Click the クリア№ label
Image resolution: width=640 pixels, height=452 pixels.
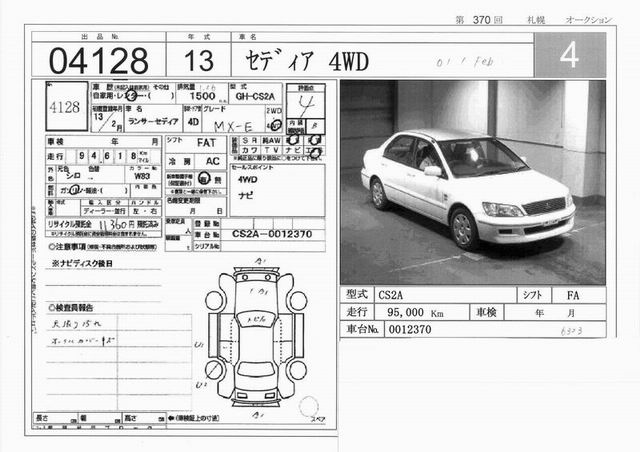(207, 246)
